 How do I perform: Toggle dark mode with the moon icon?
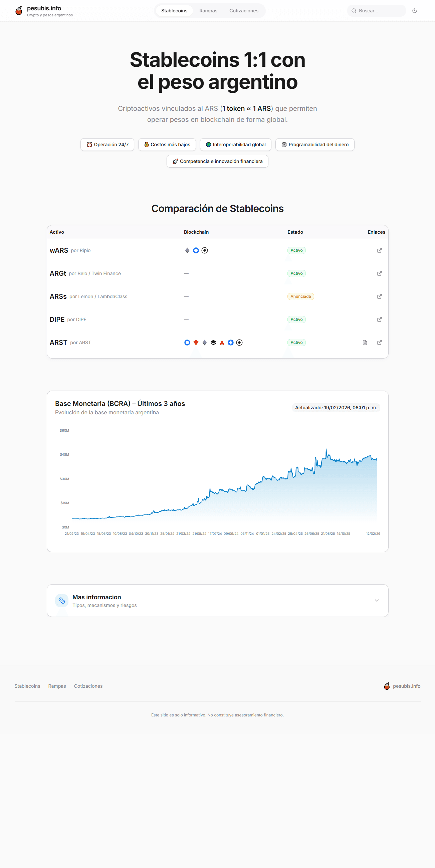click(x=414, y=11)
